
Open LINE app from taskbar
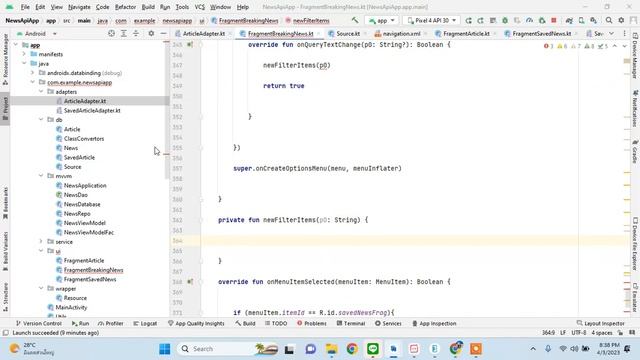[373, 349]
